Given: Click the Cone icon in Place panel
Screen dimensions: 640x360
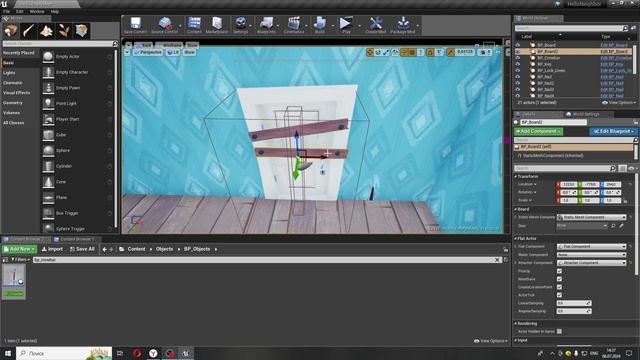Looking at the screenshot, I should 48,182.
